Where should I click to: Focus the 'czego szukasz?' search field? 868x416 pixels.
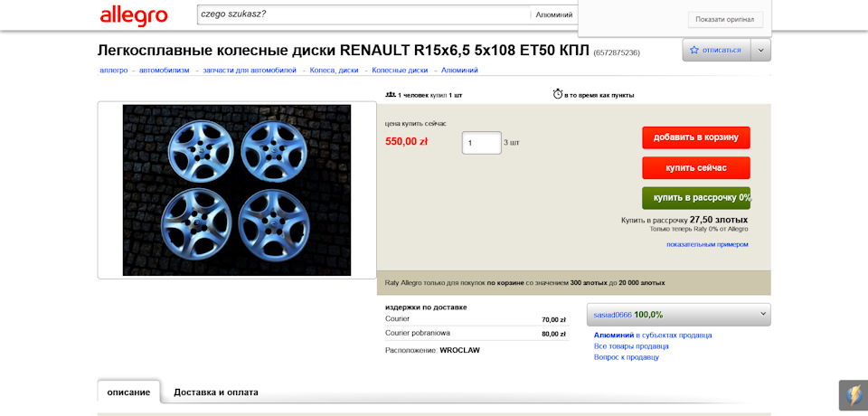363,15
